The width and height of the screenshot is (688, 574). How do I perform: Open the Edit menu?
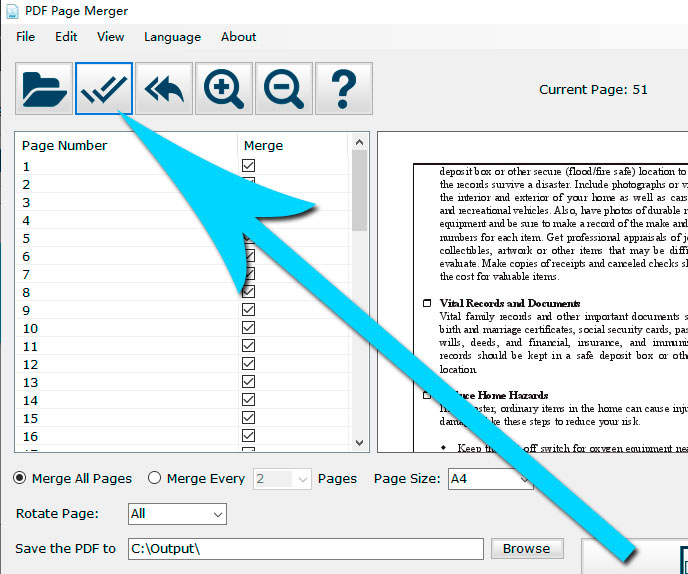(x=66, y=37)
